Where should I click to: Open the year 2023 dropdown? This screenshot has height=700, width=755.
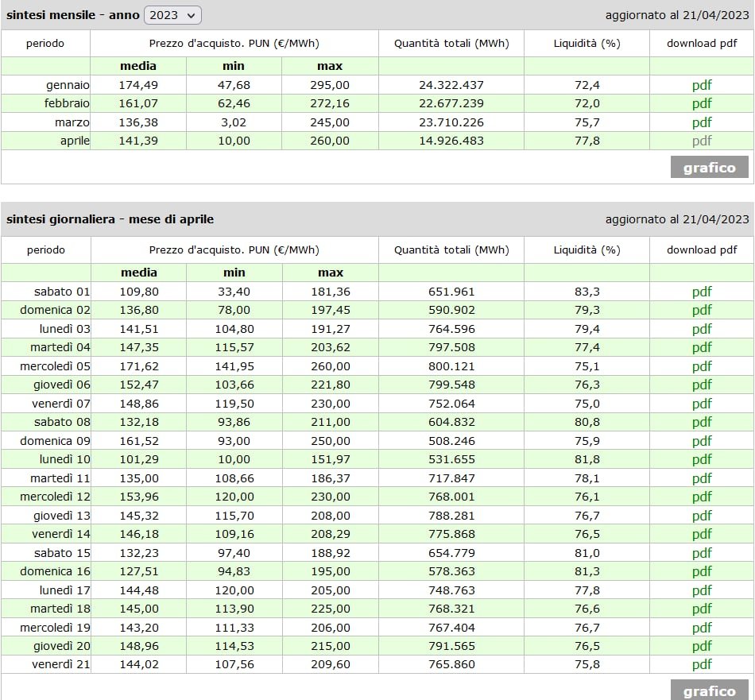click(172, 15)
